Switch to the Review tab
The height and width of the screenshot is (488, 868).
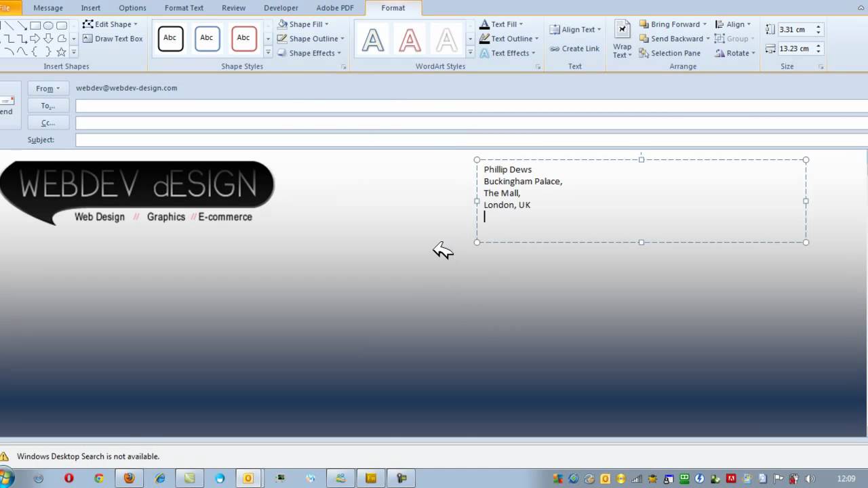point(234,8)
